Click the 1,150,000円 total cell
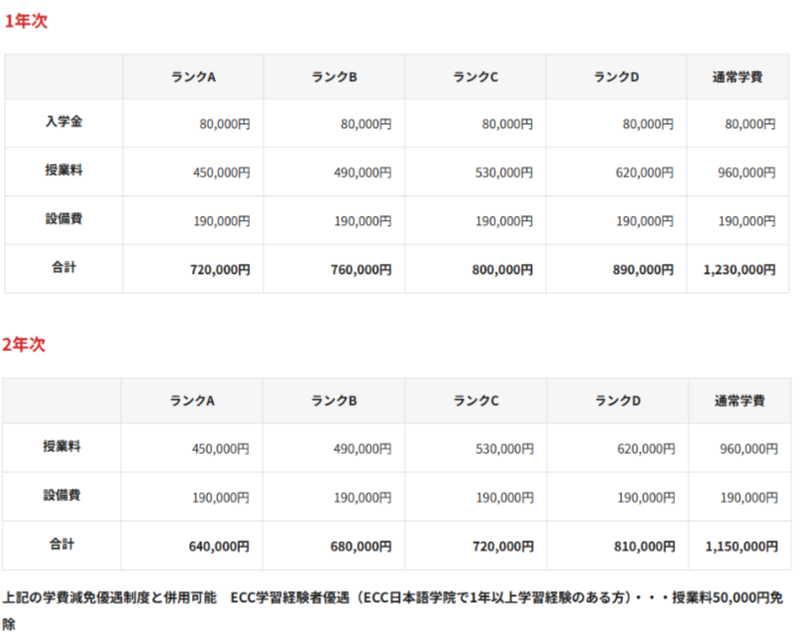The width and height of the screenshot is (800, 637). click(x=739, y=545)
